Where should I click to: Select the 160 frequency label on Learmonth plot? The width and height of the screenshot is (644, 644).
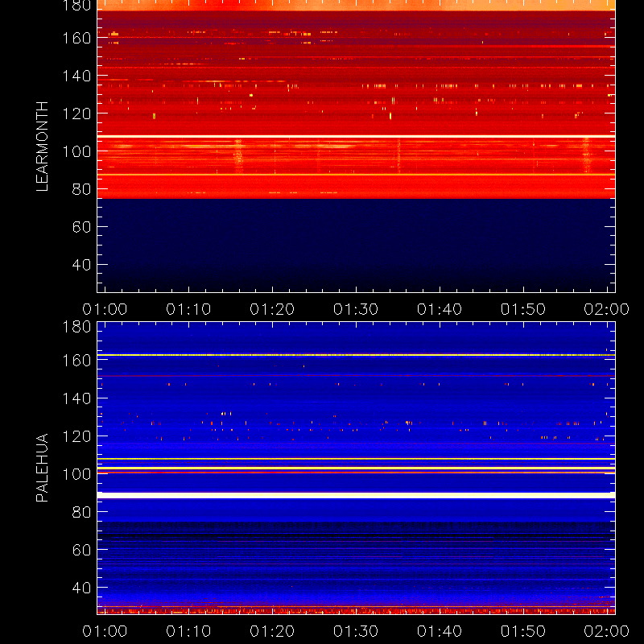coord(76,38)
